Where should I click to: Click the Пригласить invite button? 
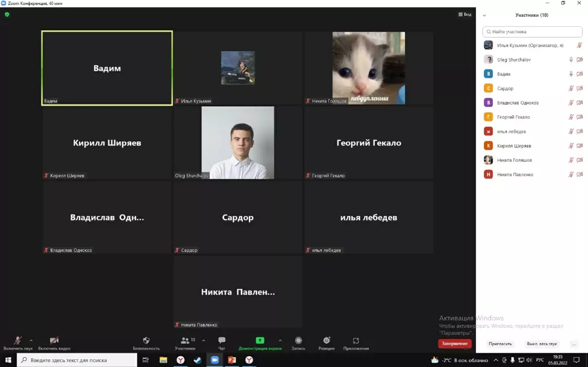(500, 344)
